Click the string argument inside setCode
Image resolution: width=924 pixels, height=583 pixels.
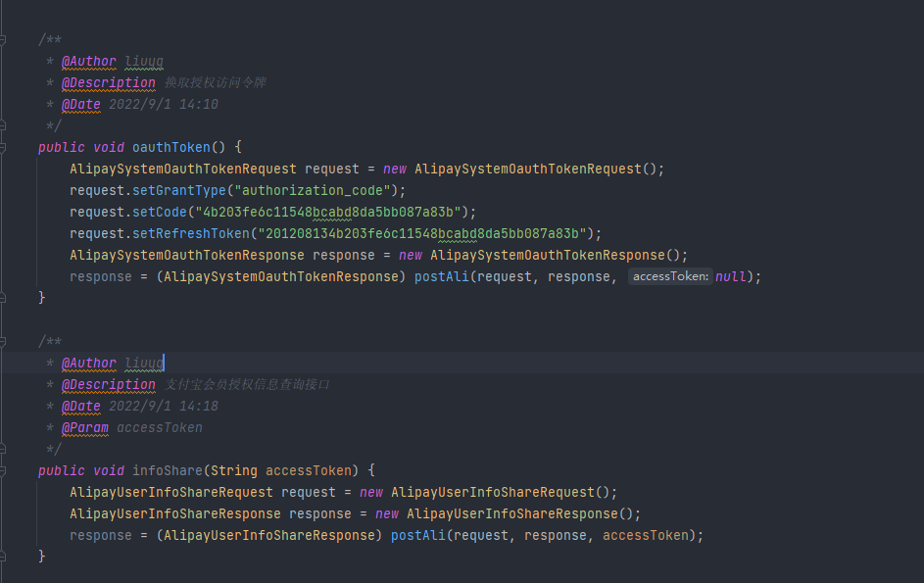(x=327, y=212)
